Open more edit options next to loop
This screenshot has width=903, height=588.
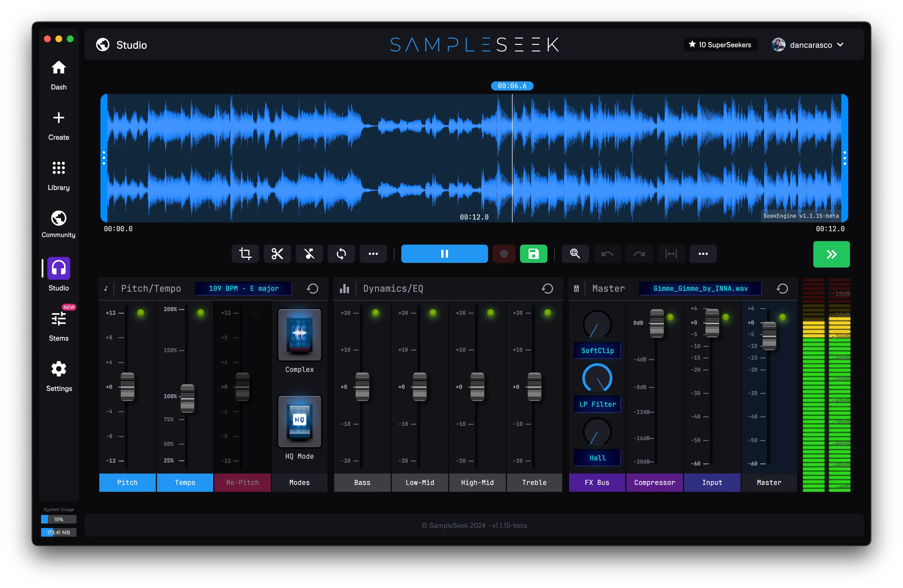(x=373, y=254)
